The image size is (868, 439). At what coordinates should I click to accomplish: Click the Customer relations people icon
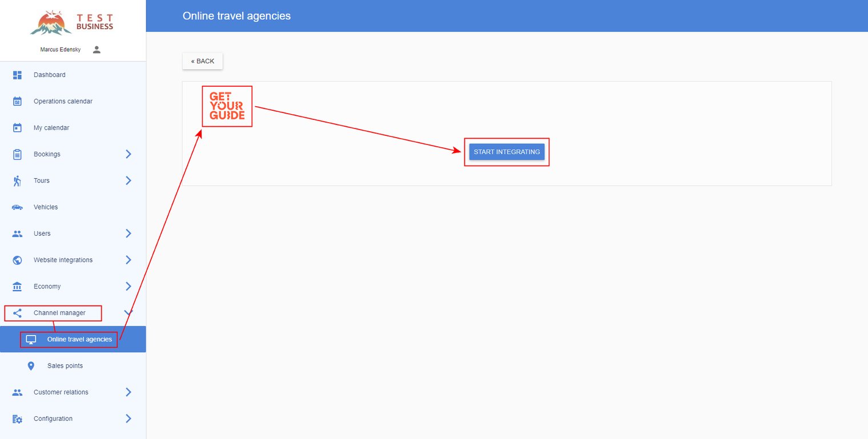pos(17,392)
